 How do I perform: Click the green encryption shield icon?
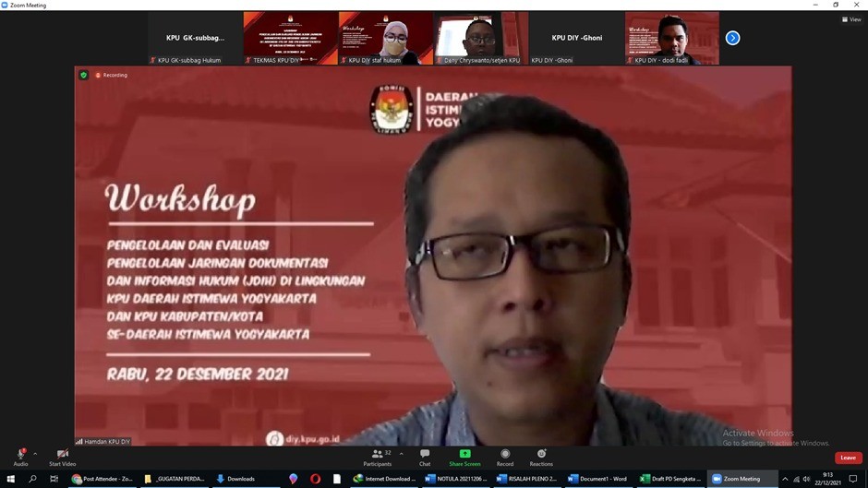(x=84, y=75)
